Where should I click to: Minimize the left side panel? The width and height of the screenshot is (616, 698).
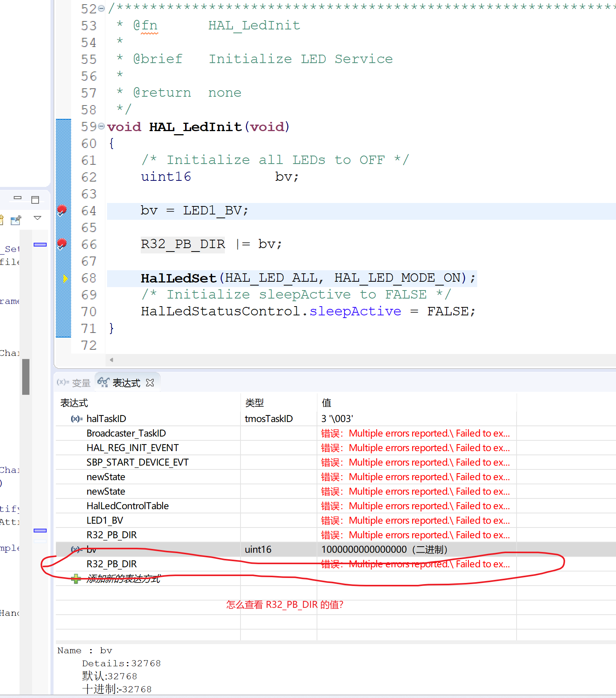tap(18, 198)
